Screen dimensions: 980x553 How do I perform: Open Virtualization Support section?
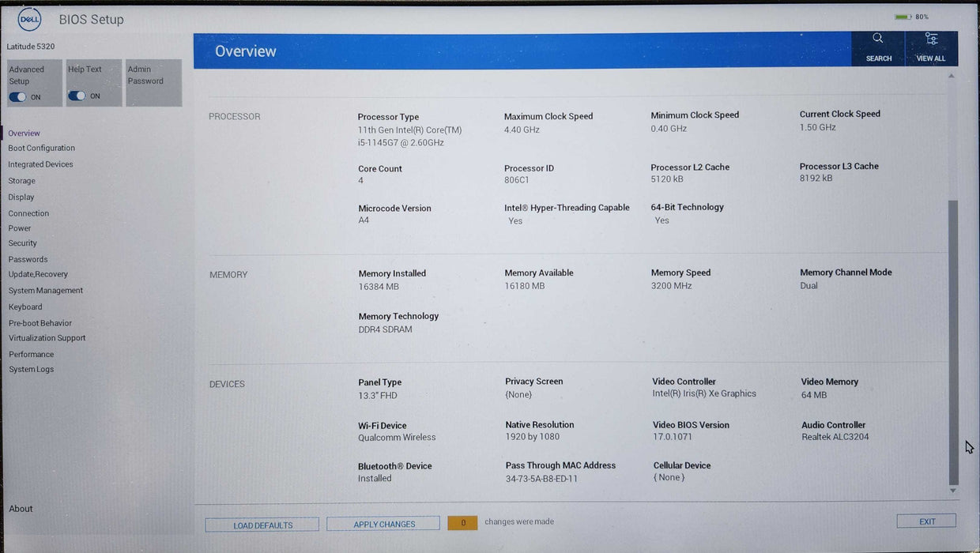pos(47,338)
